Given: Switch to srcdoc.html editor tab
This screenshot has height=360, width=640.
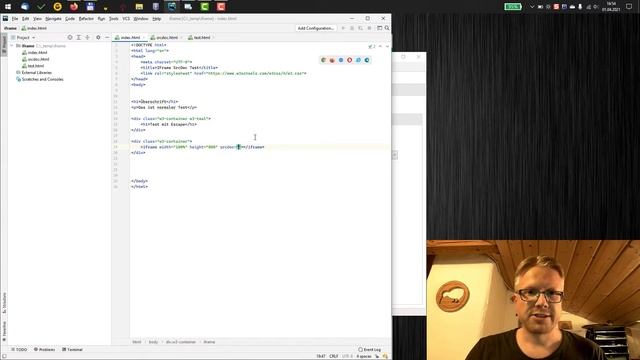Looking at the screenshot, I should click(166, 37).
